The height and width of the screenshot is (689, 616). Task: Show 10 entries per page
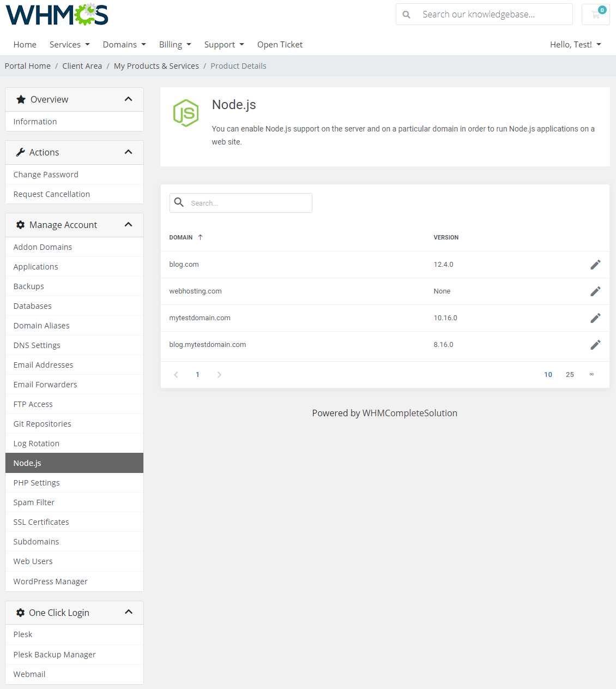548,375
